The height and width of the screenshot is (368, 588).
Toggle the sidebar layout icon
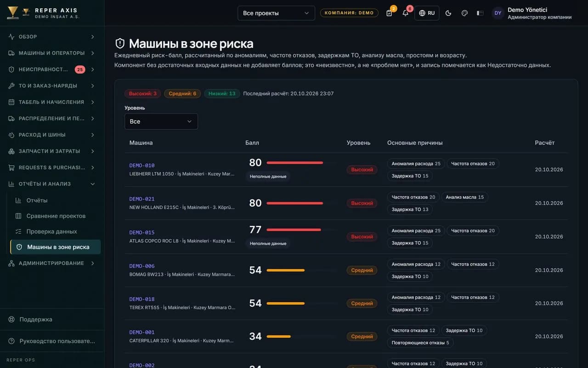coord(480,13)
